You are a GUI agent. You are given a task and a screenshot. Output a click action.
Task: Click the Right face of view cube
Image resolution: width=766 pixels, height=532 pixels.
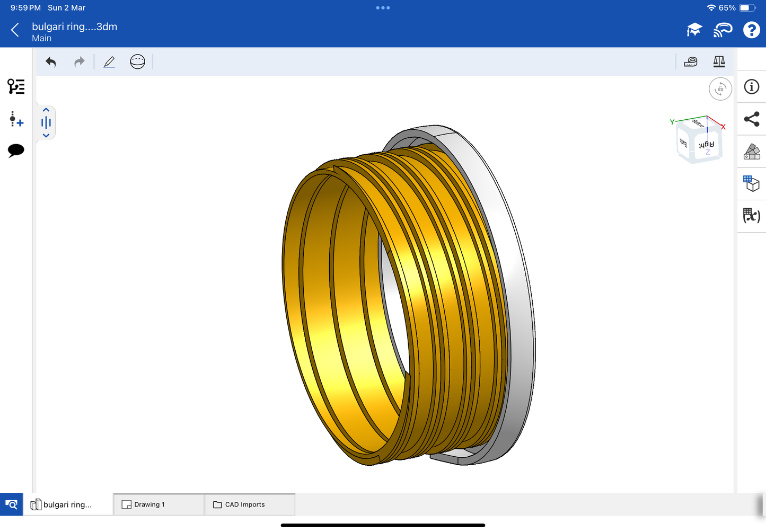click(707, 145)
